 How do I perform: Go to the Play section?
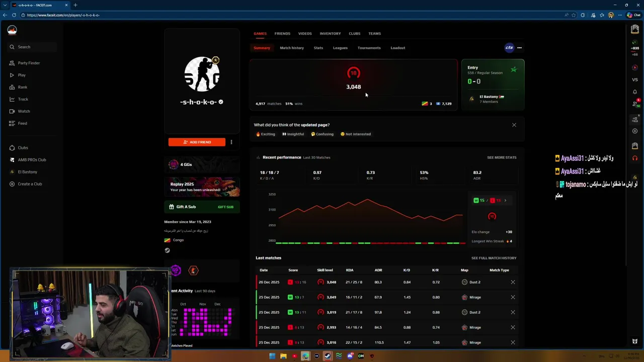click(17, 75)
